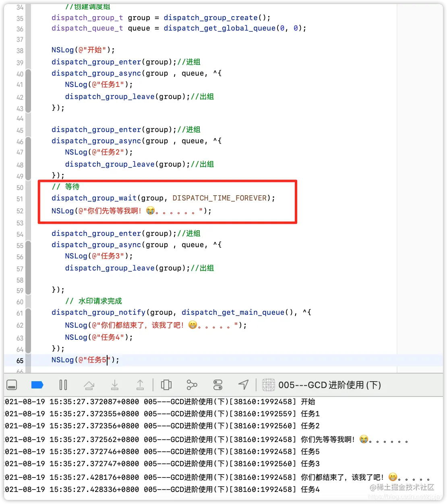Viewport: 447px width, 504px height.
Task: Click line number 38 in the gutter
Action: 20,51
